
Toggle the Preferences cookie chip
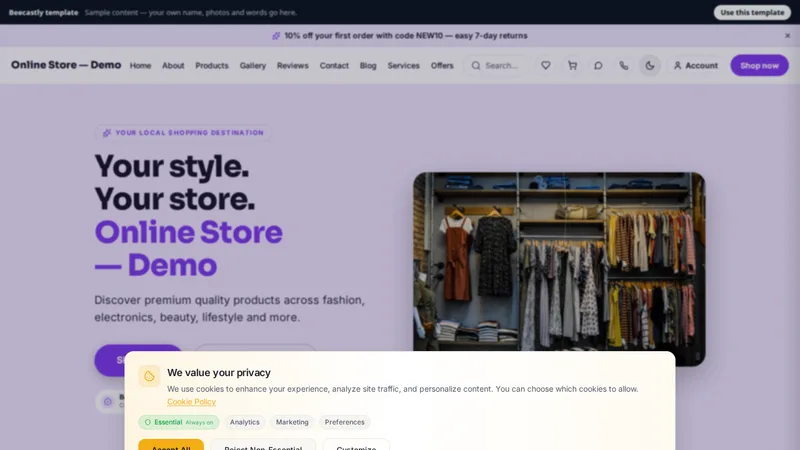[344, 422]
